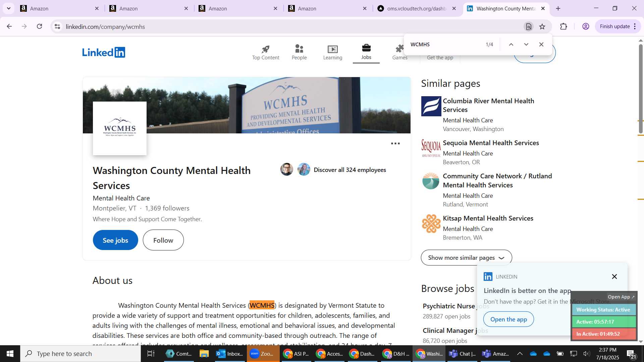Click the Windows Start button

coord(10,354)
